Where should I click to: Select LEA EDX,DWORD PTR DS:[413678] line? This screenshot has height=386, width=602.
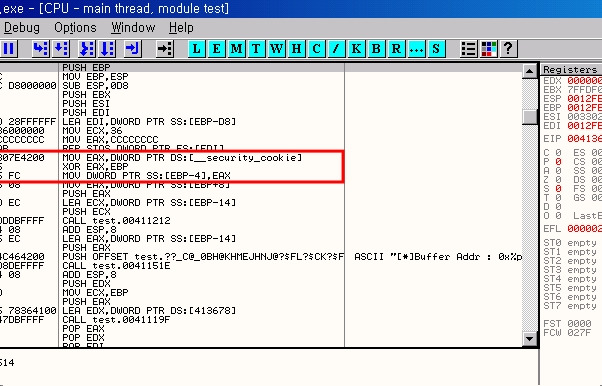pos(149,310)
